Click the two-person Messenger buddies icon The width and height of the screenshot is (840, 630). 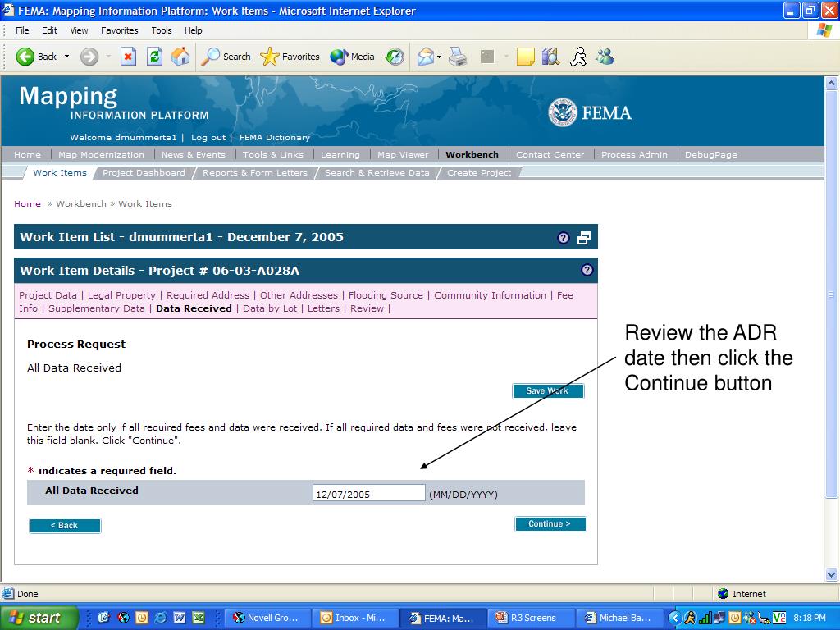click(605, 57)
